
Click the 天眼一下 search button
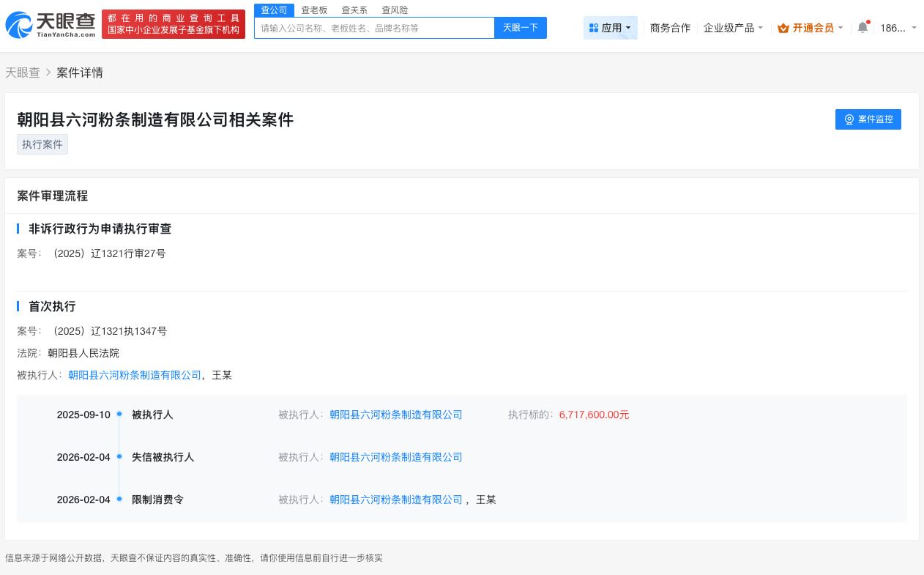point(520,27)
